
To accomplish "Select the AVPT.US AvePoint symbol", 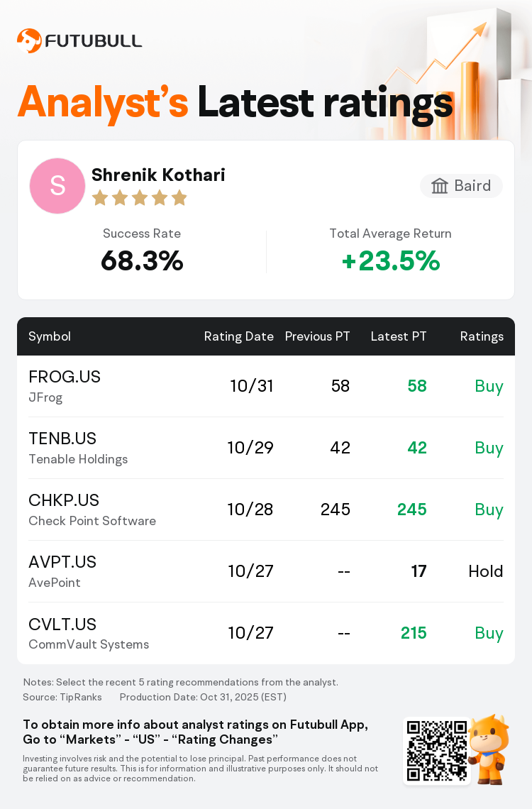I will pos(62,563).
